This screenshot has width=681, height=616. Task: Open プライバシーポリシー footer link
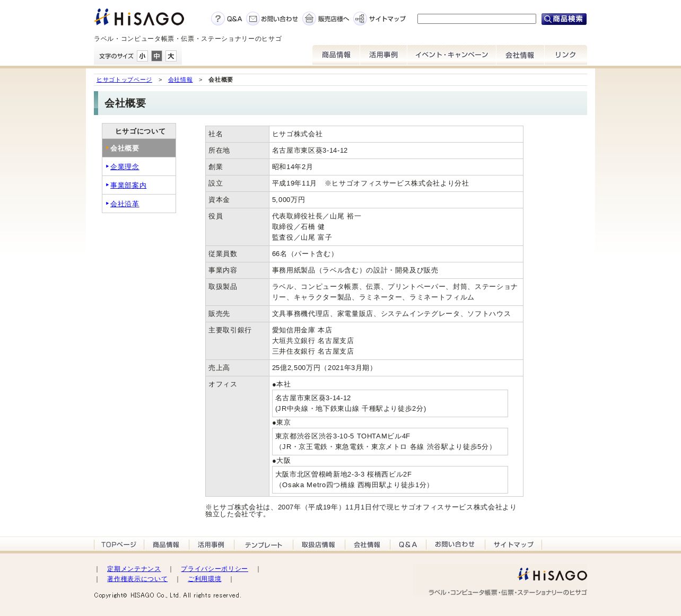pos(214,569)
